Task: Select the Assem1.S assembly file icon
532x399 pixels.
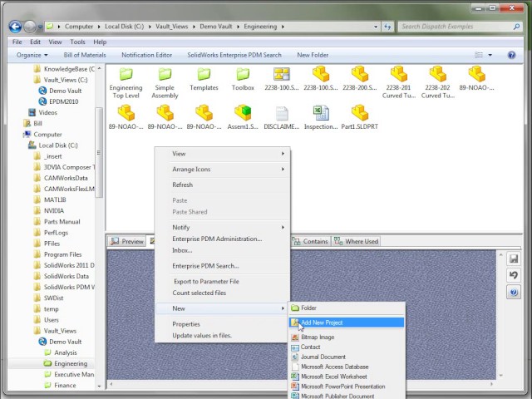Action: 243,117
